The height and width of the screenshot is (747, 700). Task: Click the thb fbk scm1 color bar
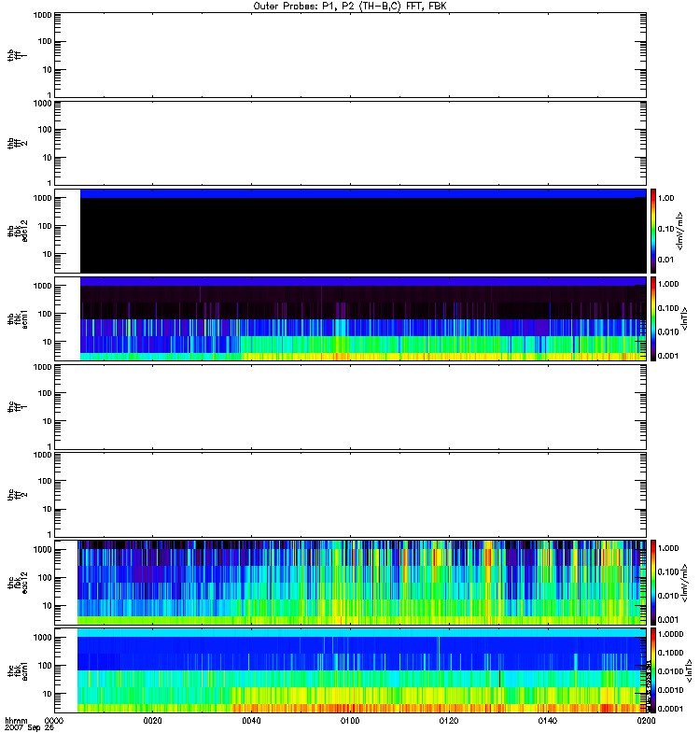(653, 319)
